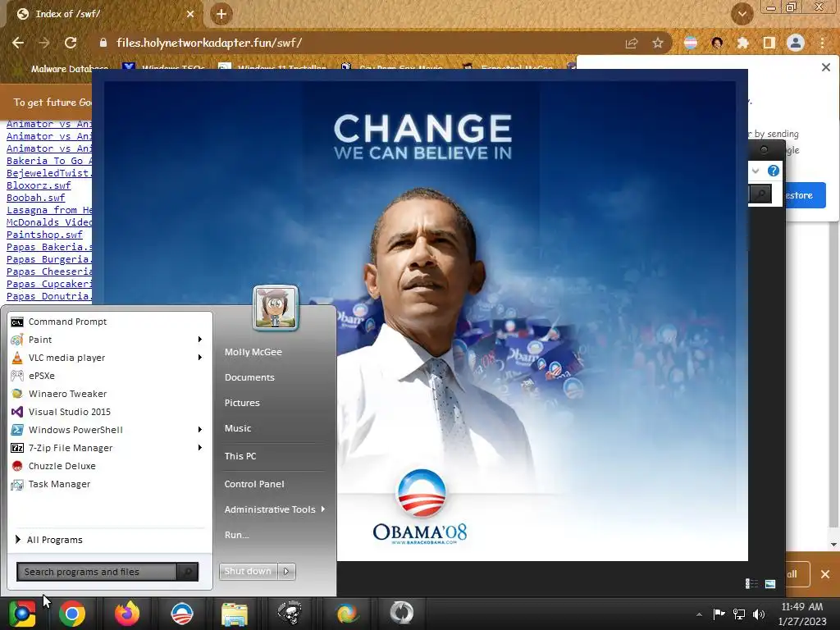
Task: Open the Paintshop.swf link
Action: [44, 235]
